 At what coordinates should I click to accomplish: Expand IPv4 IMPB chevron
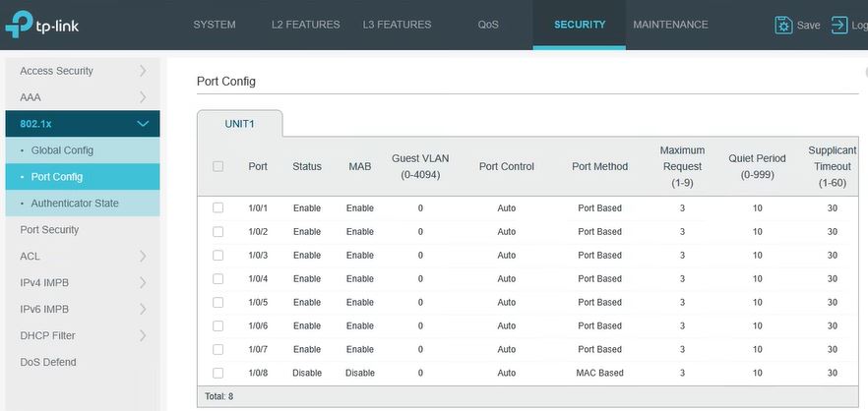(x=143, y=282)
